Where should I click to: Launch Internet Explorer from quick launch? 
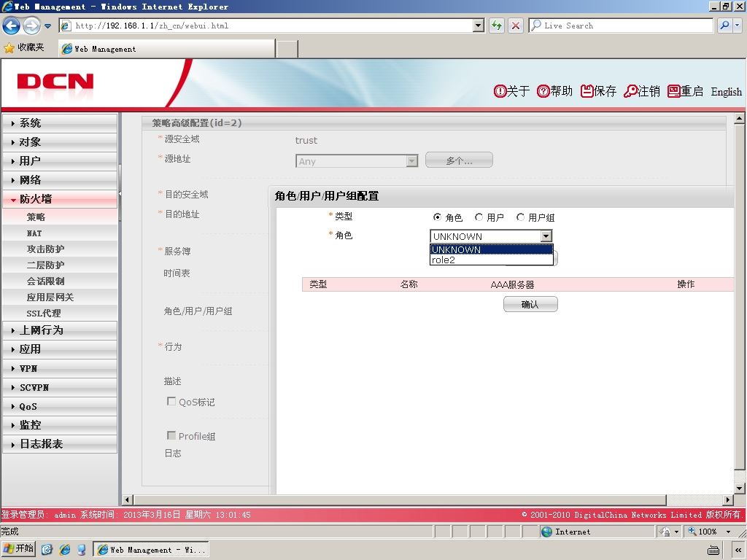[x=64, y=550]
